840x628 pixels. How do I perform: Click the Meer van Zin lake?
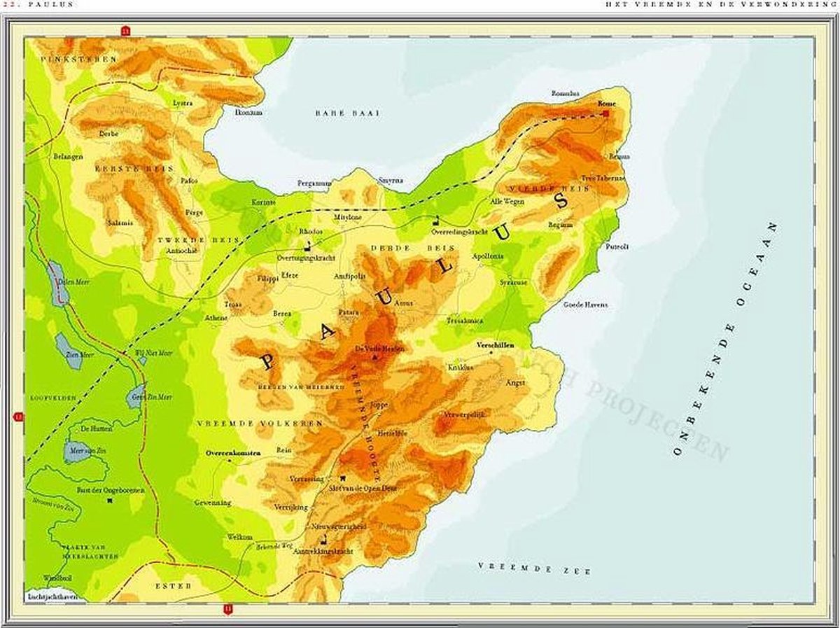point(76,452)
